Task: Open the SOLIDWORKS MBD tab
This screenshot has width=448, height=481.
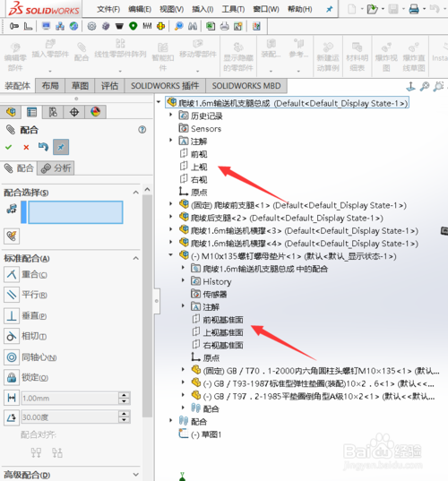Action: [246, 86]
